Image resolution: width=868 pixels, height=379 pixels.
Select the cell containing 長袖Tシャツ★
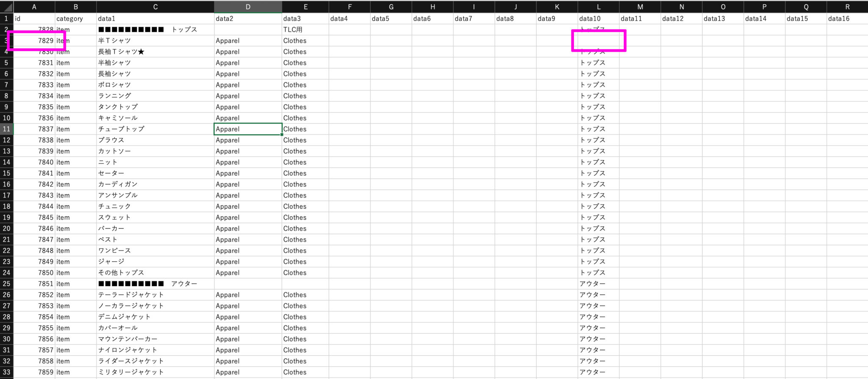click(155, 52)
